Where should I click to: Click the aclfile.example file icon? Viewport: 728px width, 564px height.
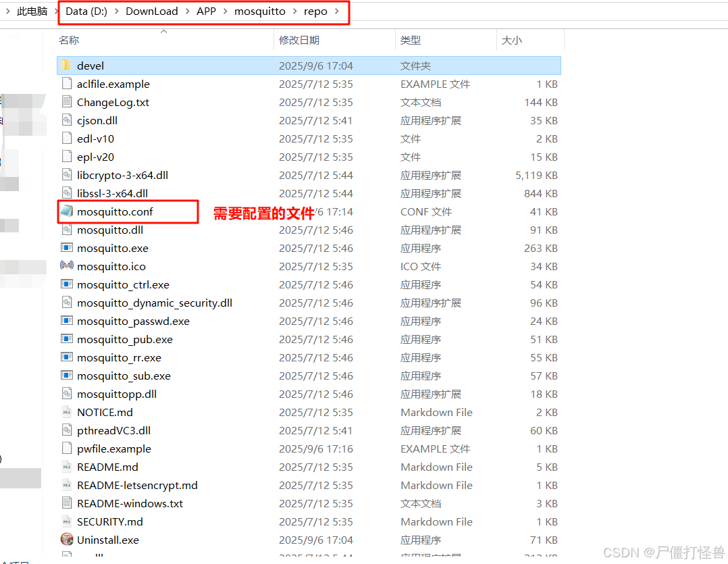(x=67, y=84)
